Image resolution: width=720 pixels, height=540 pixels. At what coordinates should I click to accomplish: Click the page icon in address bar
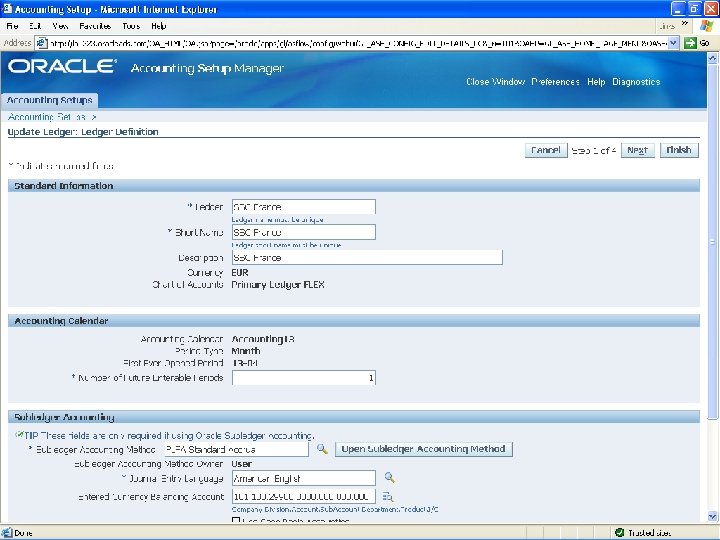pos(42,43)
